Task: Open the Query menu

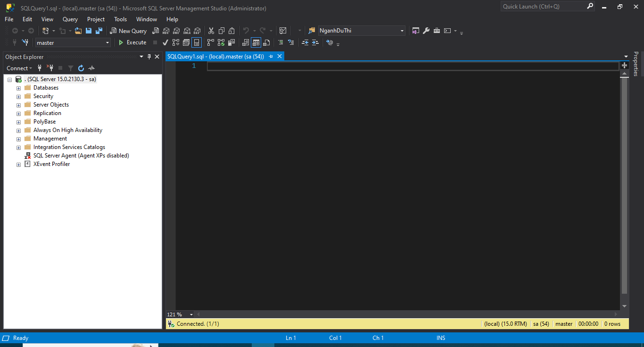Action: [x=70, y=19]
